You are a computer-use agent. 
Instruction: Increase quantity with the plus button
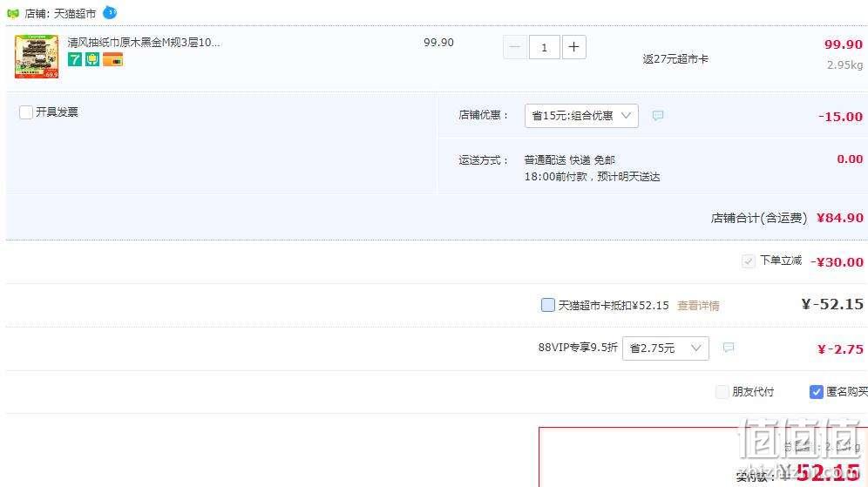click(x=574, y=48)
